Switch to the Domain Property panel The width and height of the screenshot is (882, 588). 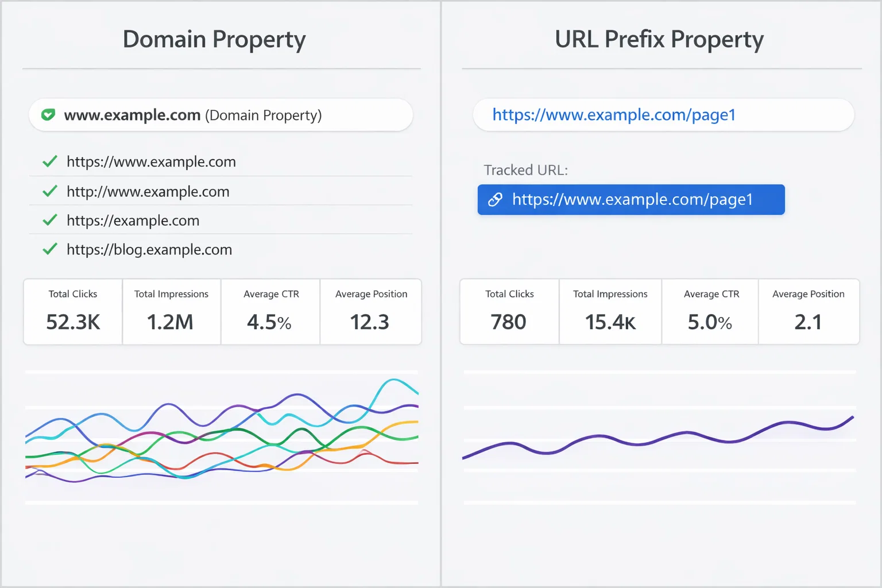pyautogui.click(x=214, y=39)
